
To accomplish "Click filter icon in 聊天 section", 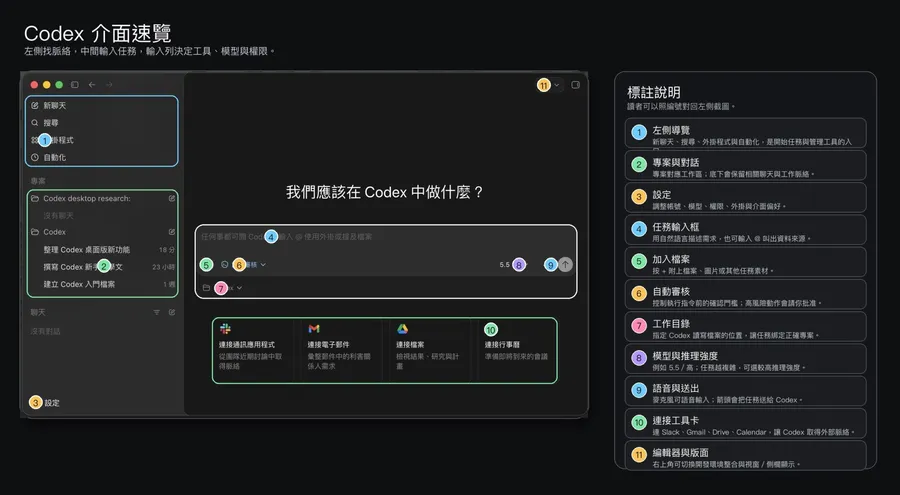I will tap(156, 312).
